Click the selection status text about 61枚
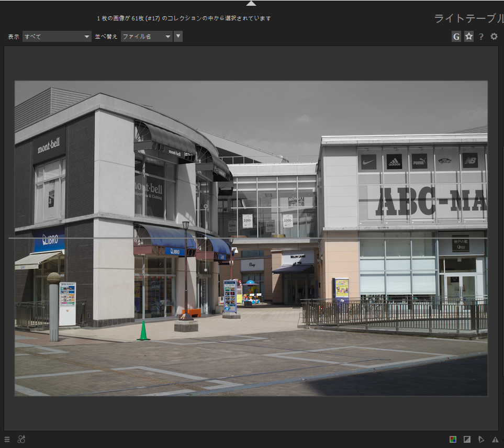Image resolution: width=504 pixels, height=448 pixels. click(x=184, y=18)
